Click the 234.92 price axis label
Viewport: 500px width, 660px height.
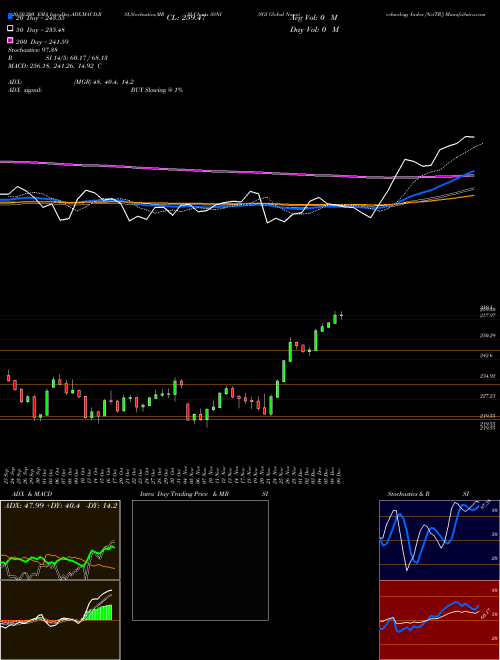coord(487,376)
